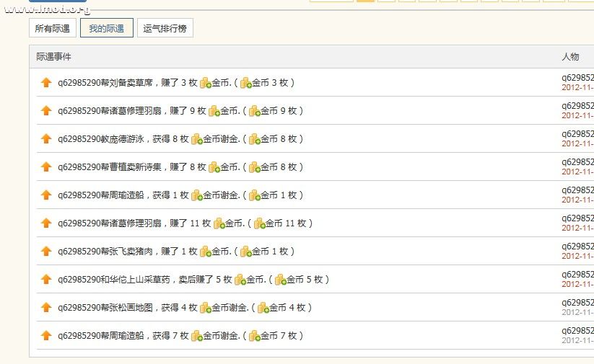Screen dimensions: 594x364
Task: Open the q629852 username link in the 张松 row
Action: [x=577, y=303]
